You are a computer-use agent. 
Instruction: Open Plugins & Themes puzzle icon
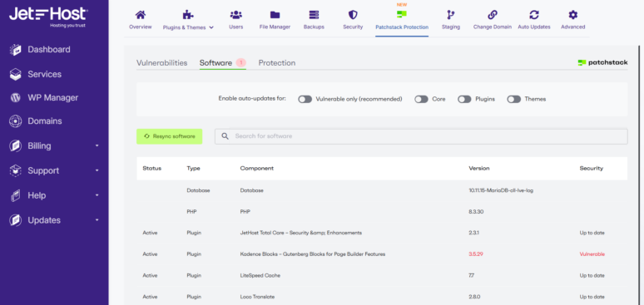coord(188,15)
